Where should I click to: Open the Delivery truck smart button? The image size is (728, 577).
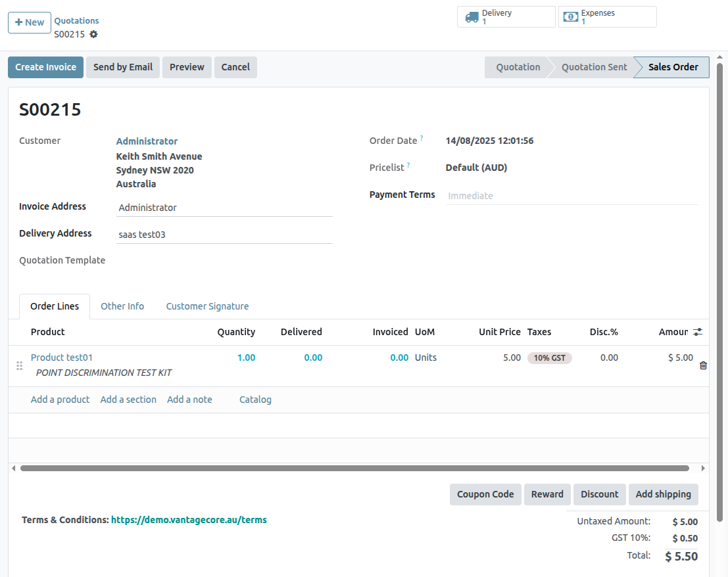tap(506, 17)
